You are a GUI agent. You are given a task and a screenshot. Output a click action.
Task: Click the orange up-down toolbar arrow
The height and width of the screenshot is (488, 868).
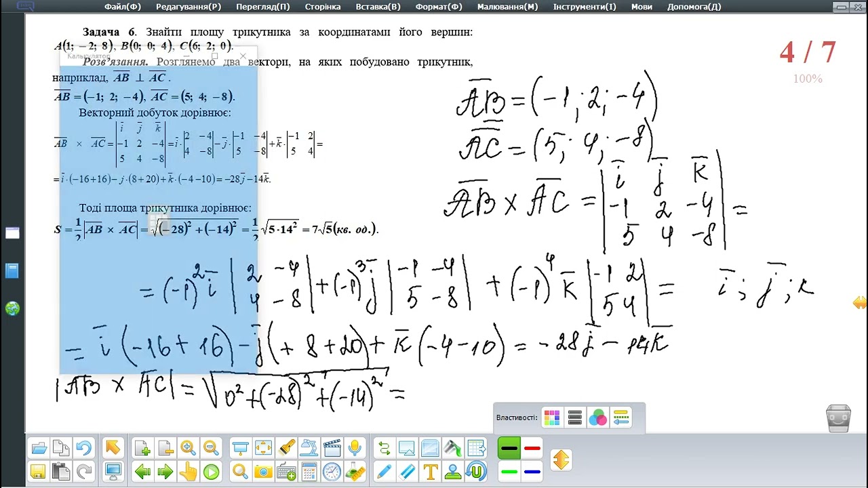click(561, 460)
